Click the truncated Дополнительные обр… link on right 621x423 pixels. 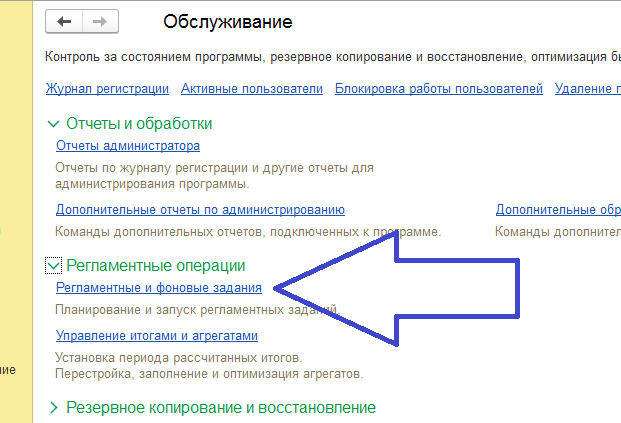pyautogui.click(x=558, y=210)
